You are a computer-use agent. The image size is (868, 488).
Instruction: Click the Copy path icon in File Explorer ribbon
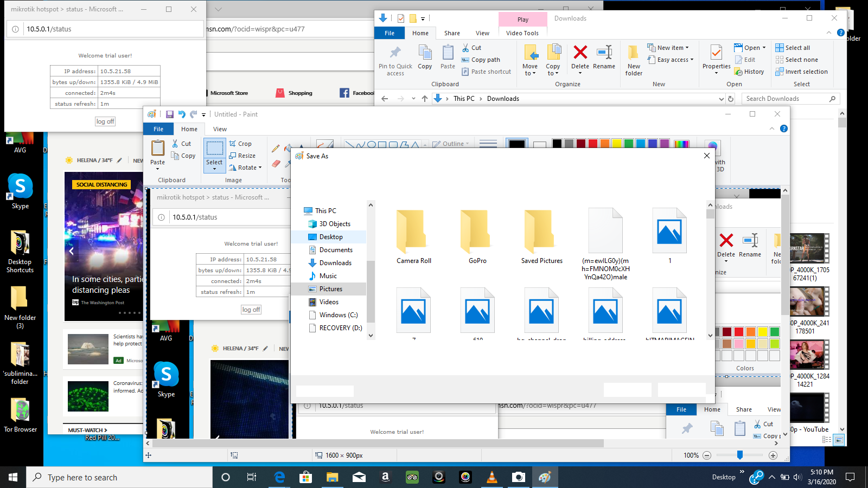(x=465, y=60)
